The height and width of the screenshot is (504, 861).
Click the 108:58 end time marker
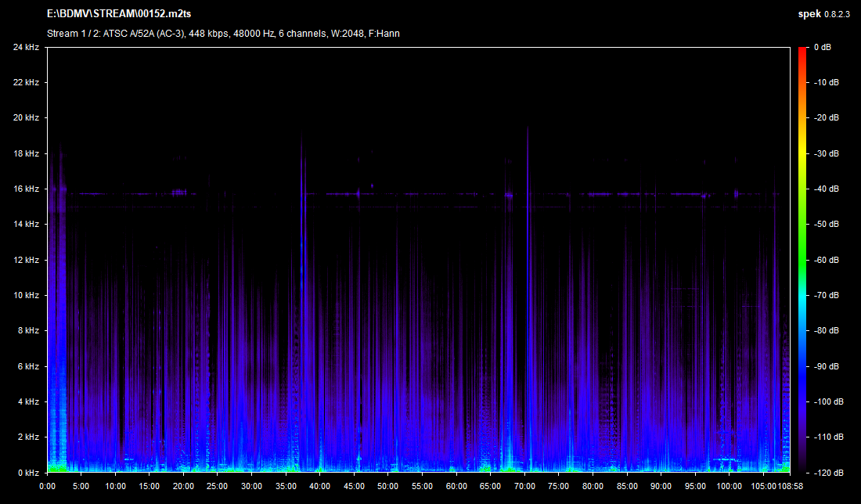coord(789,485)
